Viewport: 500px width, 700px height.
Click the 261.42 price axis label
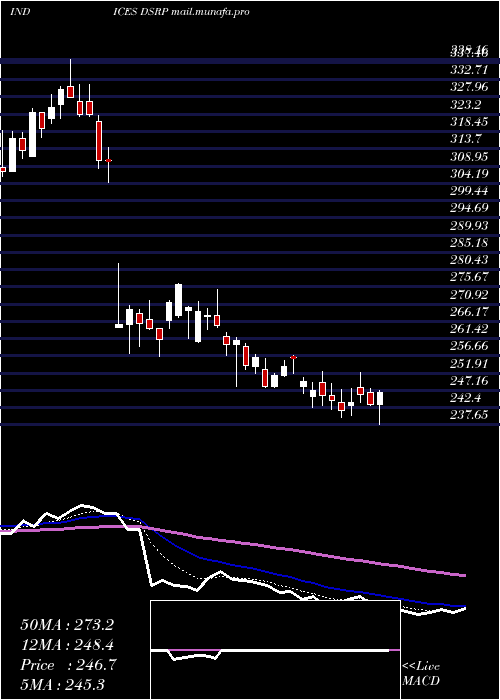point(470,329)
